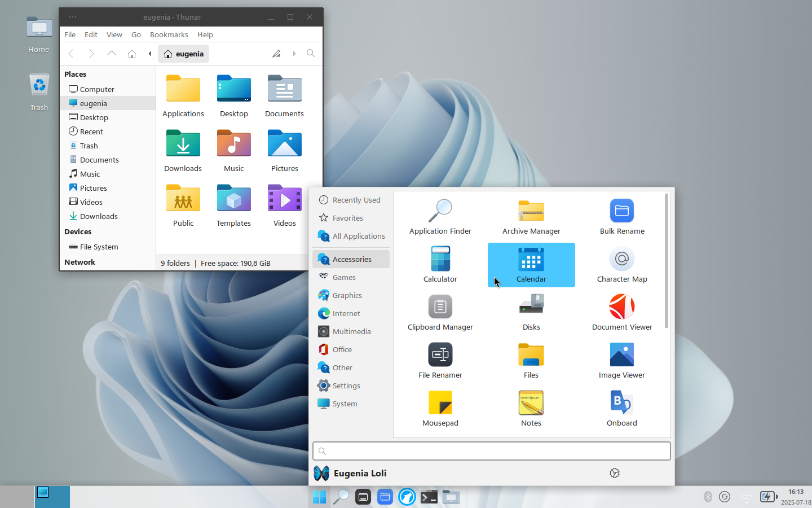Select the Office category
The image size is (812, 508).
(351, 349)
